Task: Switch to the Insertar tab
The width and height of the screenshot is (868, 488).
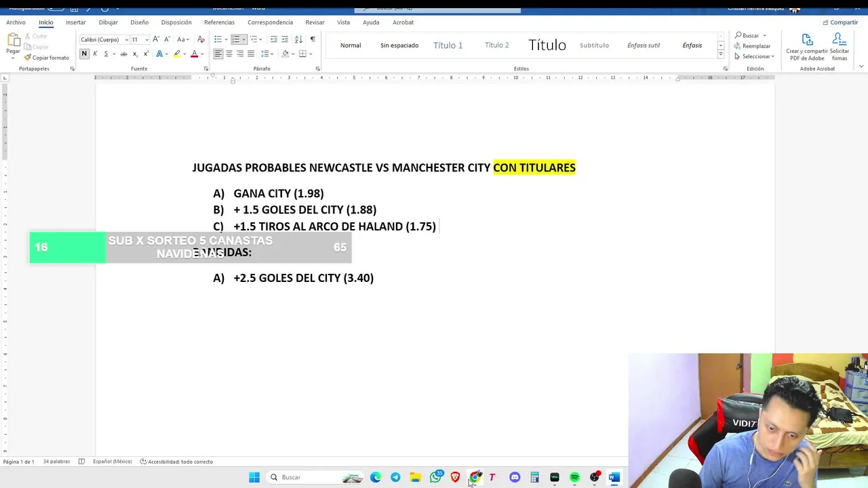Action: pyautogui.click(x=76, y=22)
